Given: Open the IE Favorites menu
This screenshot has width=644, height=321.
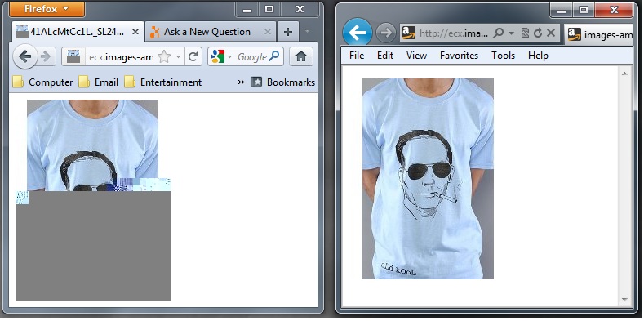Looking at the screenshot, I should pyautogui.click(x=459, y=56).
